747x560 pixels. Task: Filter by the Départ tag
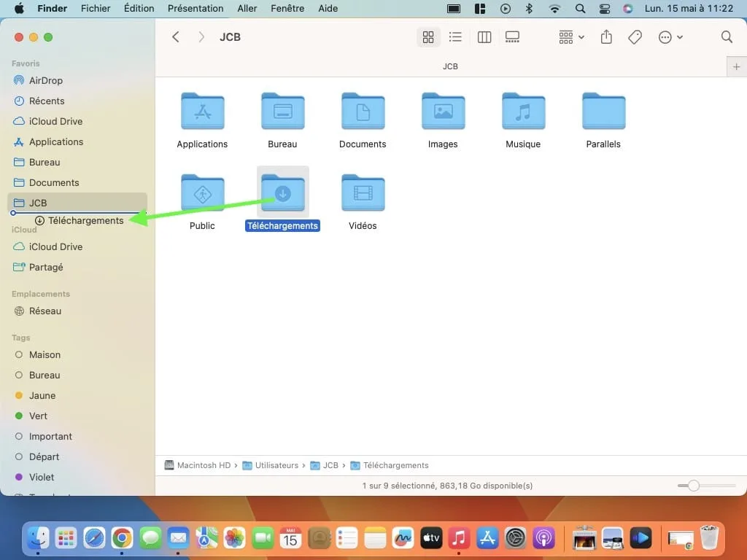44,457
